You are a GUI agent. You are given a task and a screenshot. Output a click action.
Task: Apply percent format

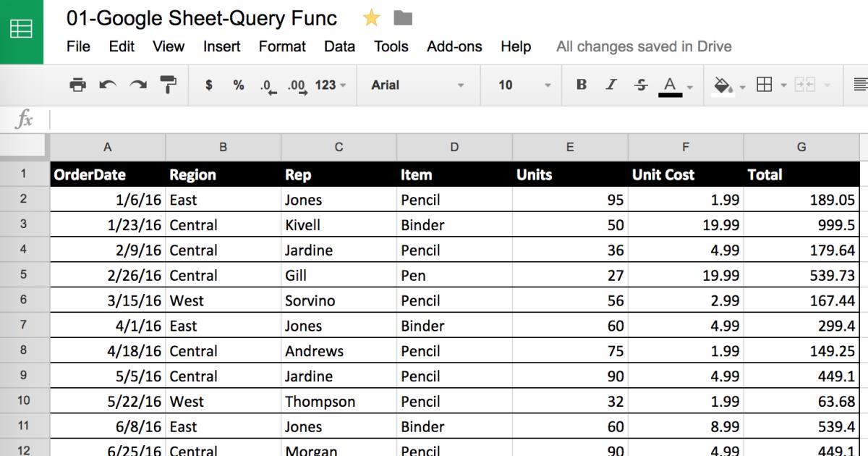pyautogui.click(x=239, y=85)
